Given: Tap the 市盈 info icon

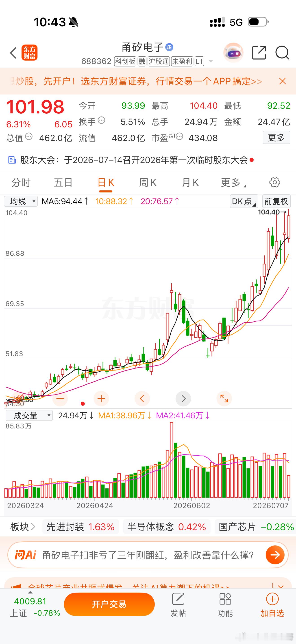Looking at the screenshot, I should [x=179, y=137].
